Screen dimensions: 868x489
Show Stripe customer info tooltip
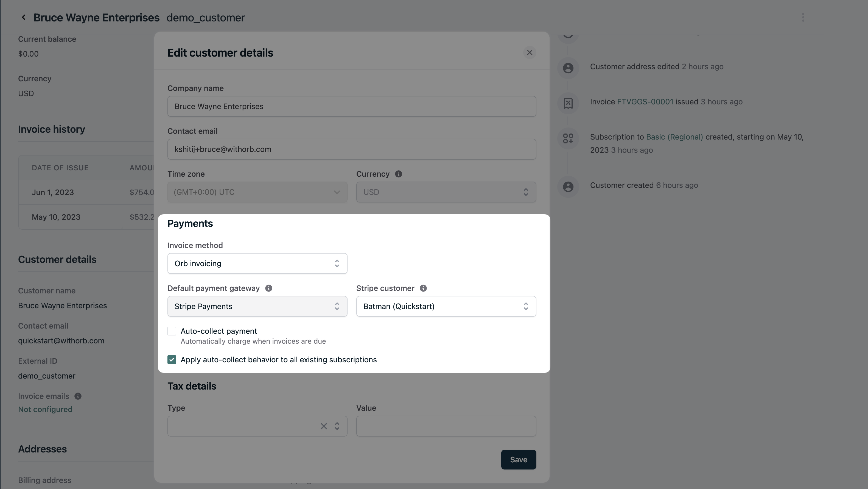click(x=423, y=288)
